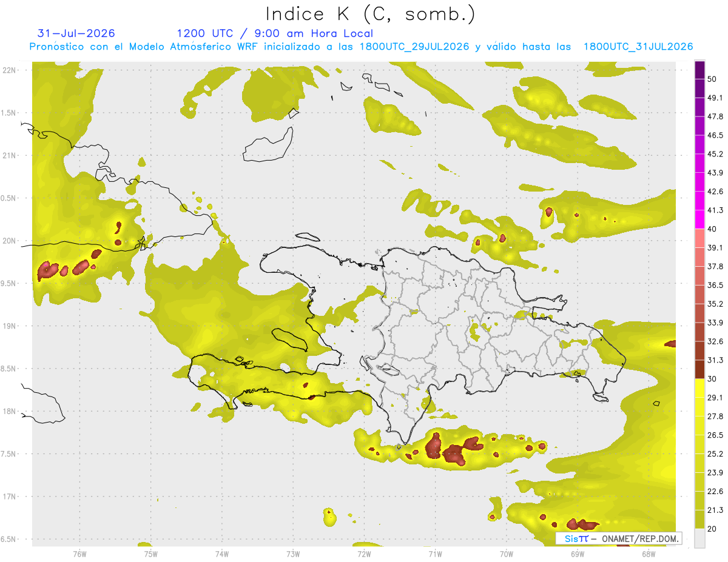This screenshot has height=562, width=728.
Task: Click the legend value "21.3"
Action: point(715,510)
